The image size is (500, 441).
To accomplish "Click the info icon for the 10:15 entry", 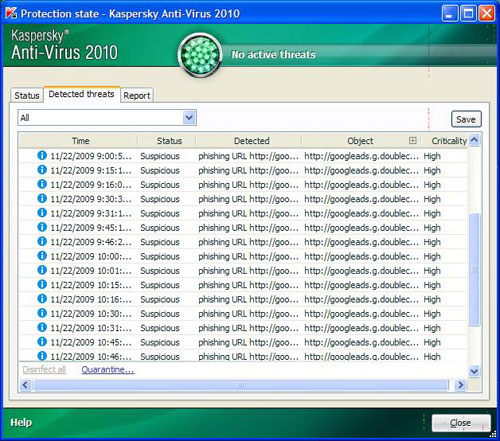I will [x=42, y=284].
